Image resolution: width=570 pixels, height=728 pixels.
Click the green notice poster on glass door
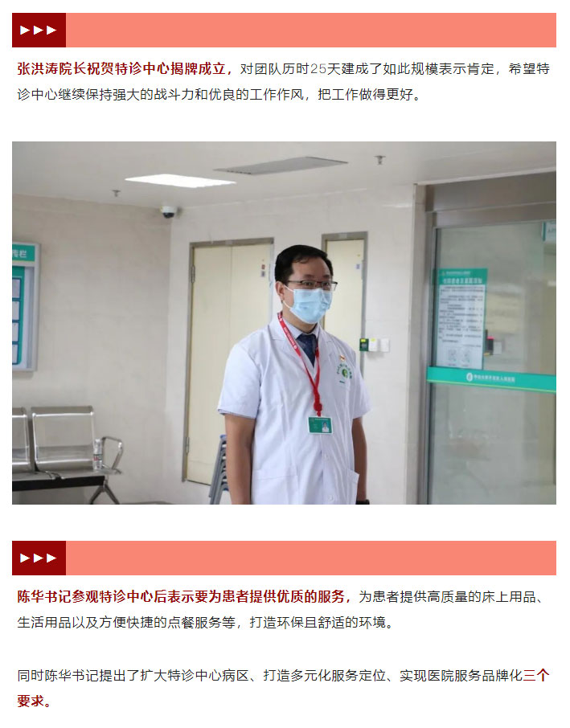(x=461, y=318)
